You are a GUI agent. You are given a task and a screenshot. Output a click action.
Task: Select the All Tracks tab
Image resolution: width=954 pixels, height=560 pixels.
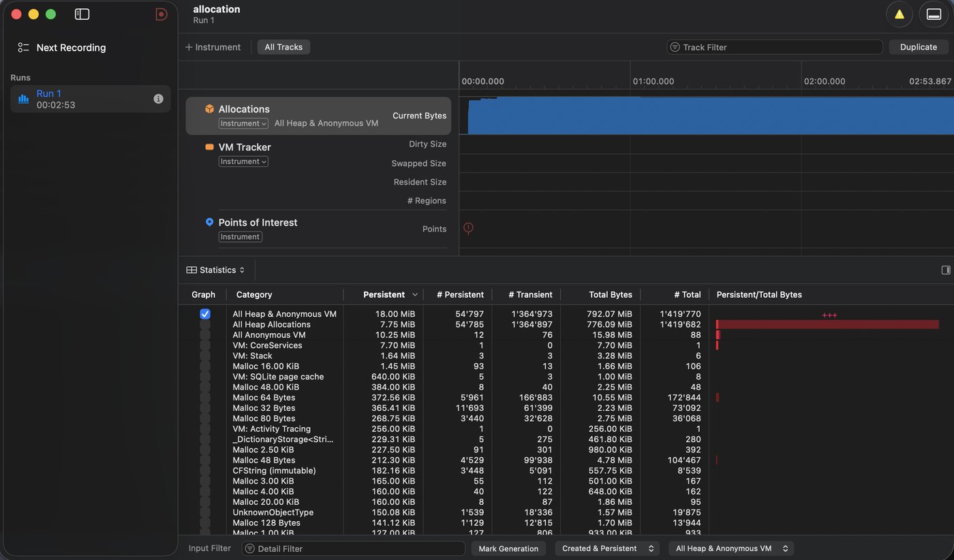click(x=283, y=47)
